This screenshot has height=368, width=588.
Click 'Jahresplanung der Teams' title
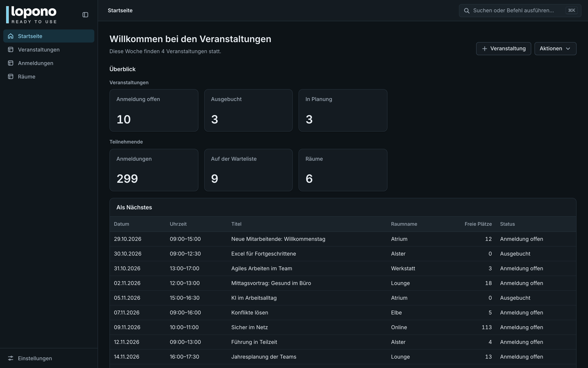(264, 357)
